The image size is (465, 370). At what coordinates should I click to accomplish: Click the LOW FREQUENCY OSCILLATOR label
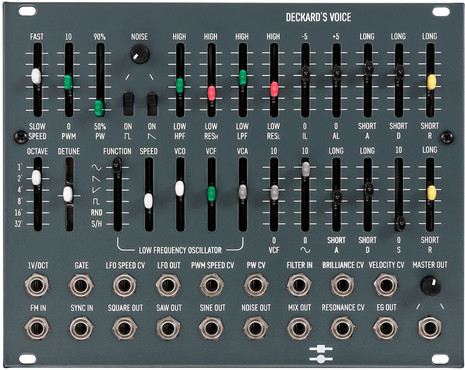(x=180, y=250)
